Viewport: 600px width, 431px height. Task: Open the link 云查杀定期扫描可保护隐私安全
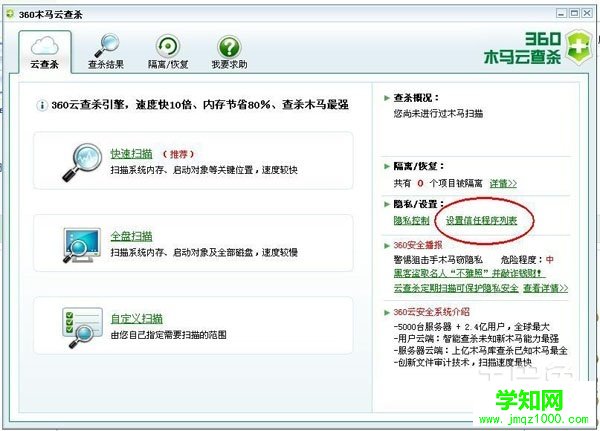point(456,288)
